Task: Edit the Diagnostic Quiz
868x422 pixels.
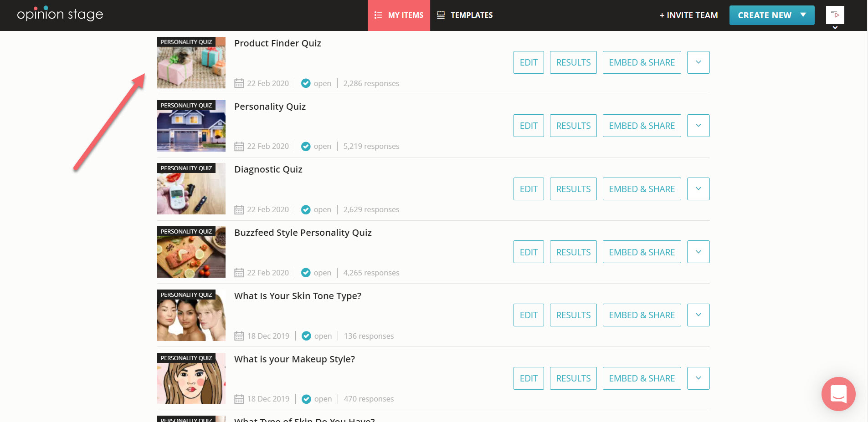Action: coord(529,189)
